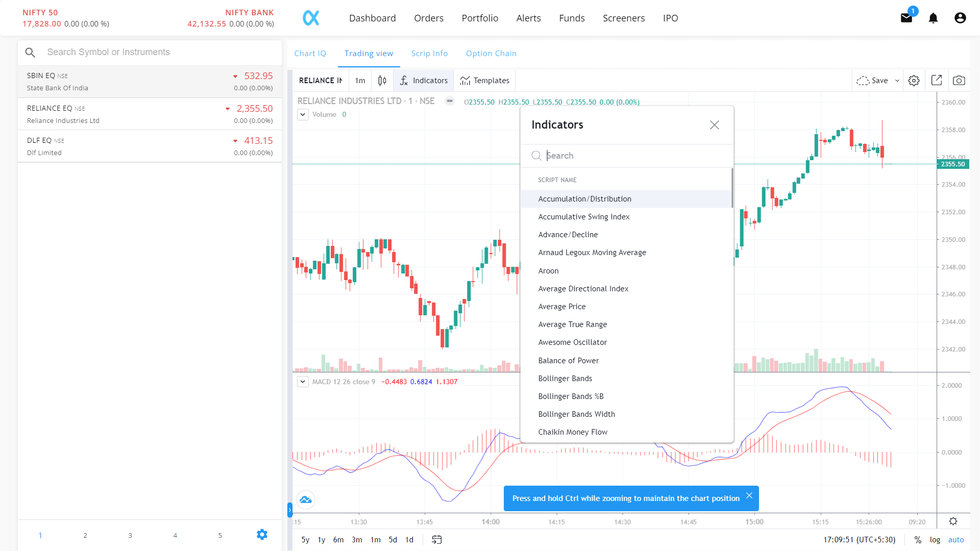Enable log scale for the chart
The width and height of the screenshot is (980, 551).
pos(935,540)
